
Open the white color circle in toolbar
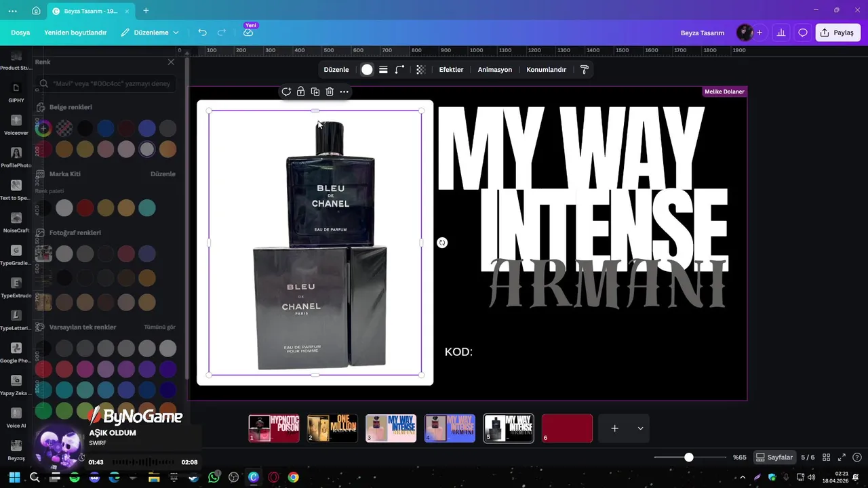367,70
